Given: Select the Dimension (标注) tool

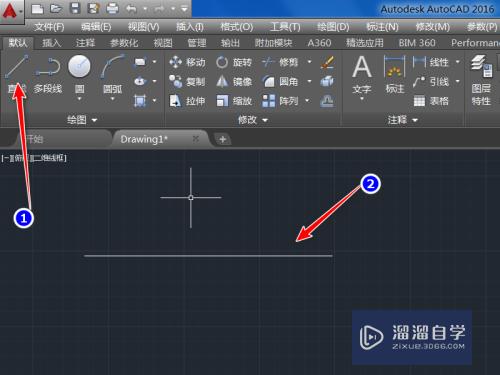Looking at the screenshot, I should (x=395, y=75).
